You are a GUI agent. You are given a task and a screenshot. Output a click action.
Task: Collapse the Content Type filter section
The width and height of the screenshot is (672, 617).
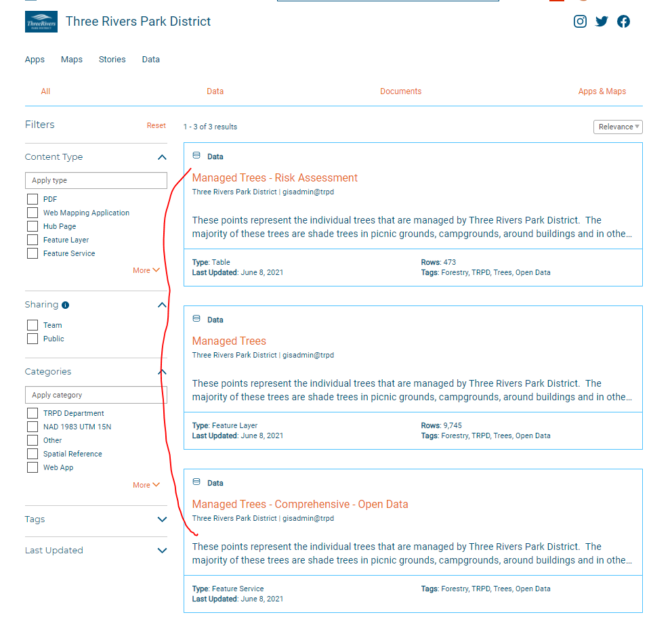point(162,157)
